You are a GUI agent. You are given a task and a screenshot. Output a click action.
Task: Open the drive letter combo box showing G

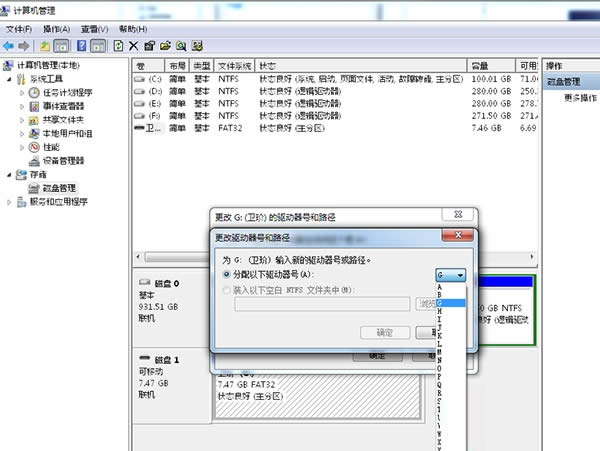click(x=450, y=275)
